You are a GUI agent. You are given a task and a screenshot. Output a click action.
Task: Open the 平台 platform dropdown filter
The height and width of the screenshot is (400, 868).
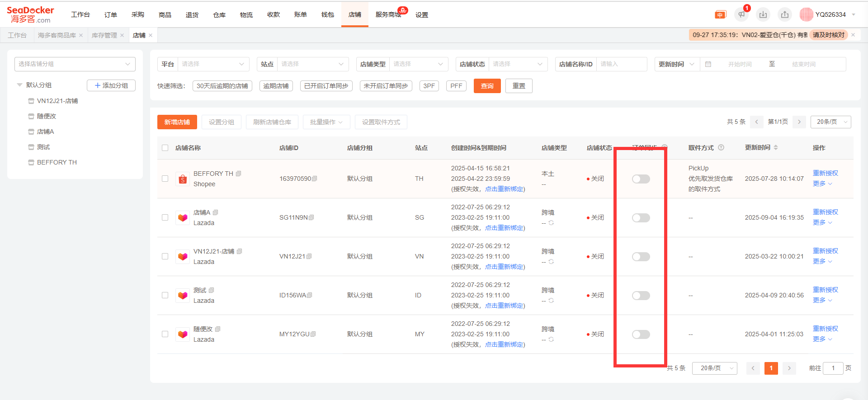[x=212, y=64]
